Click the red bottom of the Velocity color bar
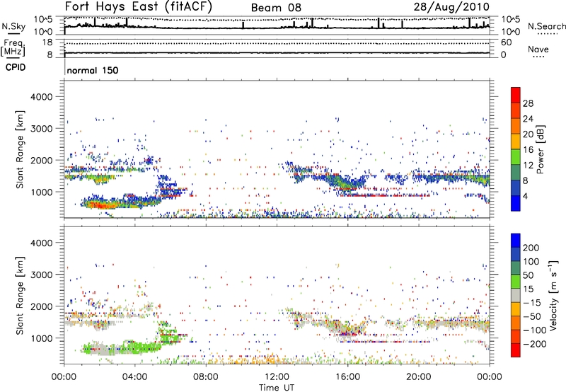566x392 pixels. (x=516, y=350)
